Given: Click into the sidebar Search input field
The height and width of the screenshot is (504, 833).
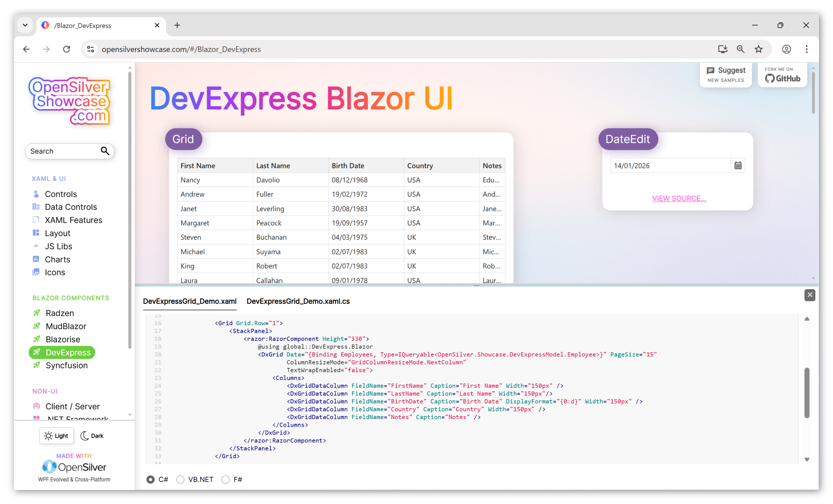Looking at the screenshot, I should pyautogui.click(x=61, y=151).
